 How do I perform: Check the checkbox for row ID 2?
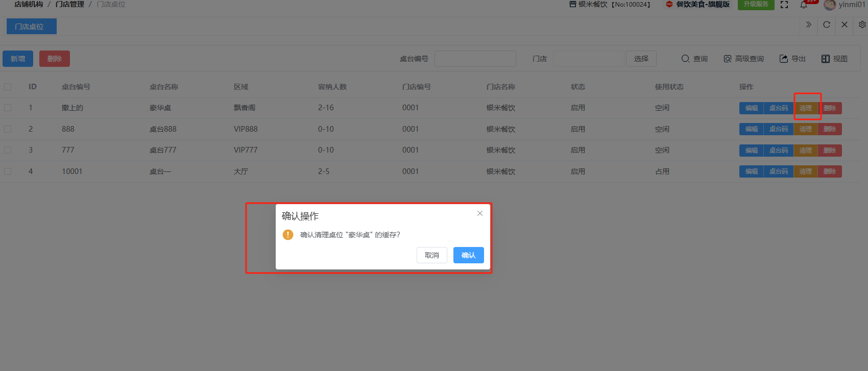8,129
